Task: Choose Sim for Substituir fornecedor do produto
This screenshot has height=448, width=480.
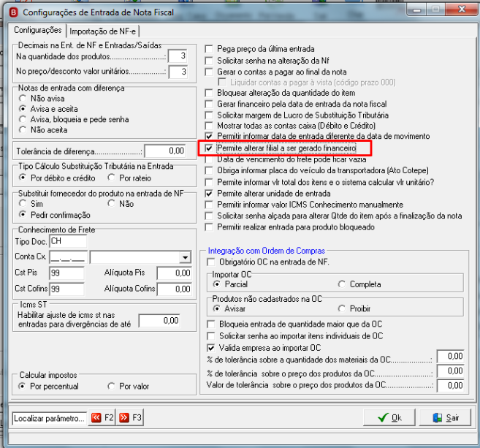Action: pyautogui.click(x=23, y=203)
